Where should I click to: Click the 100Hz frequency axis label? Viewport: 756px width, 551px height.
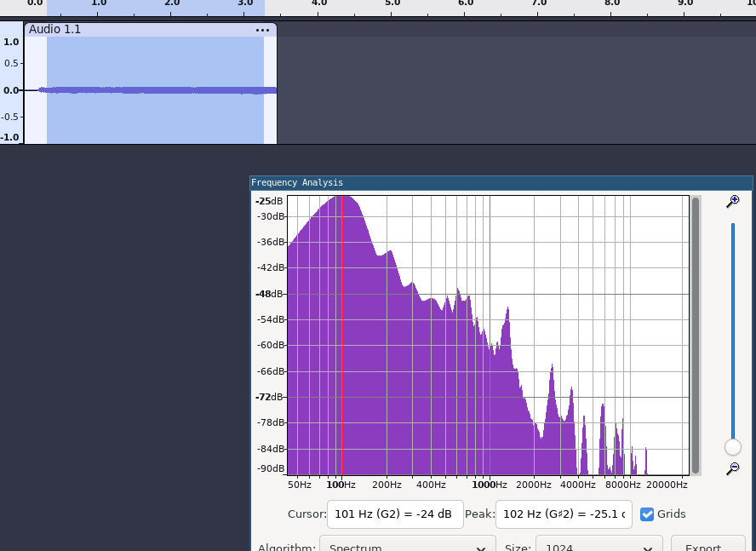341,485
